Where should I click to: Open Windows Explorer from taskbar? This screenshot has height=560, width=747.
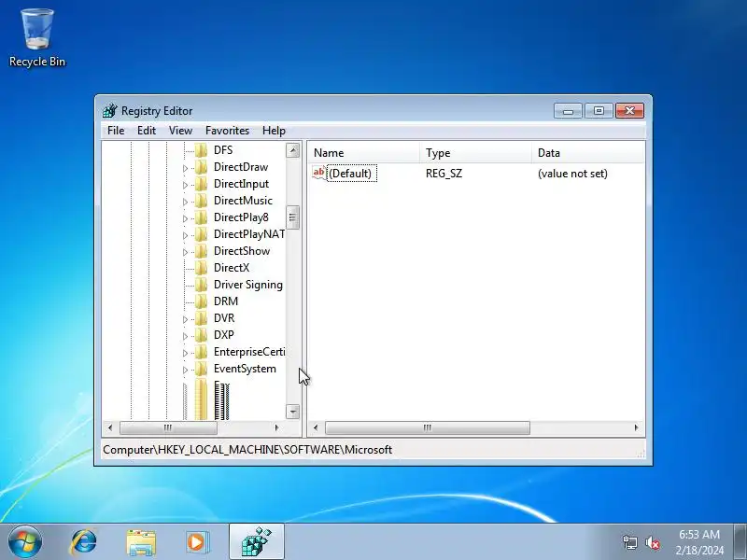click(x=141, y=542)
